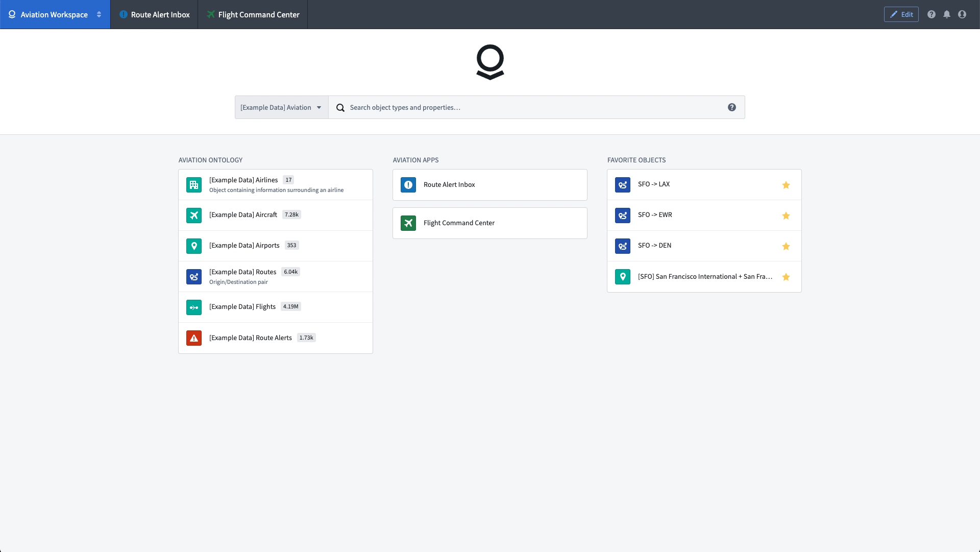Click the [Example Data] Airports object type icon
Viewport: 980px width, 552px height.
[194, 245]
